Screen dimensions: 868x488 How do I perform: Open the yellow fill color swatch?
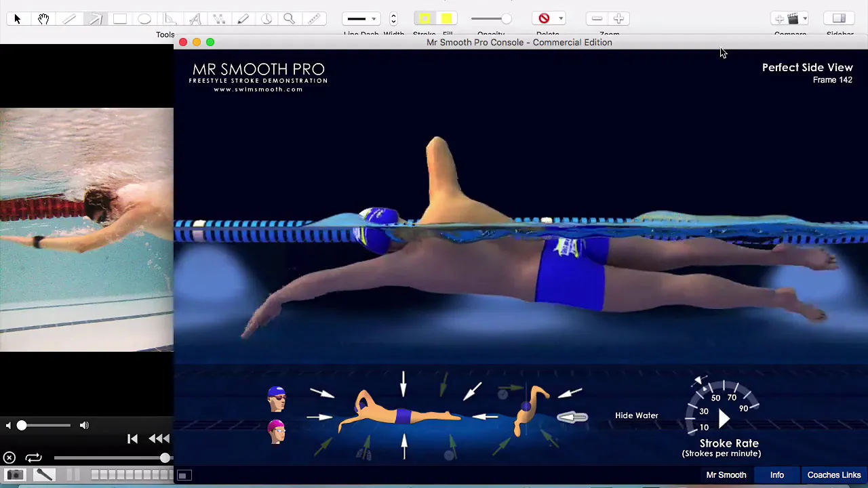point(446,19)
